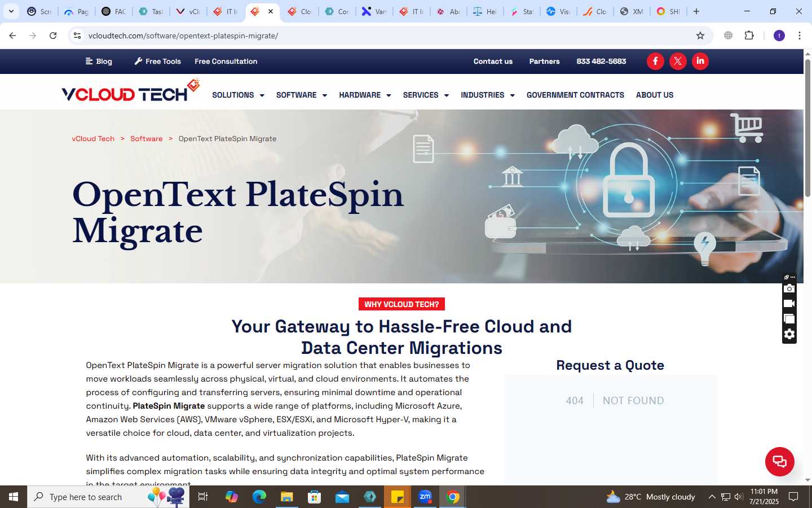View site information icon in address bar
Viewport: 812px width, 508px height.
pos(77,36)
